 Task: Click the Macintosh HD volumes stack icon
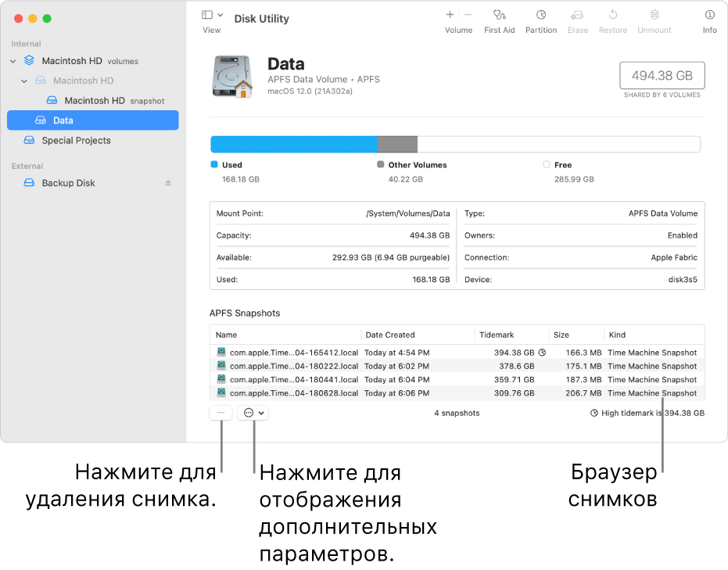pos(29,60)
